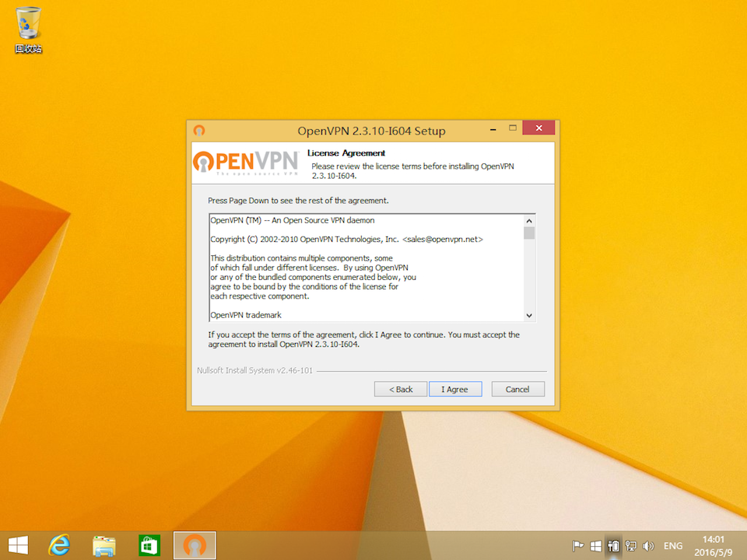Open the volume speaker icon
Image resolution: width=747 pixels, height=560 pixels.
click(x=648, y=546)
